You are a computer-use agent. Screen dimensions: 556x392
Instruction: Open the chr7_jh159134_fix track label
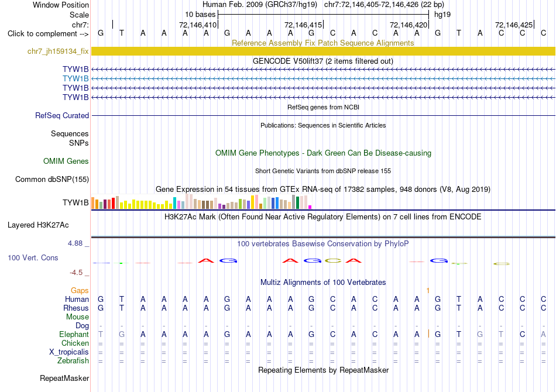(x=58, y=51)
